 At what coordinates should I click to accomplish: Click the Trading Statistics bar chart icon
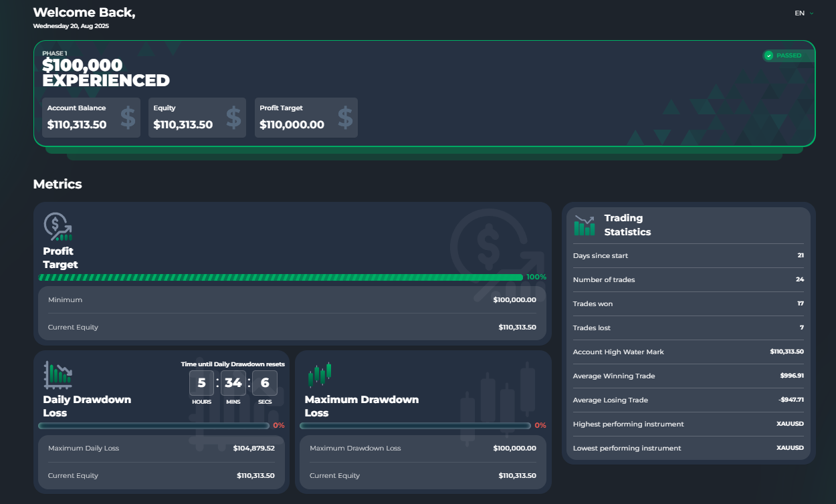point(585,225)
